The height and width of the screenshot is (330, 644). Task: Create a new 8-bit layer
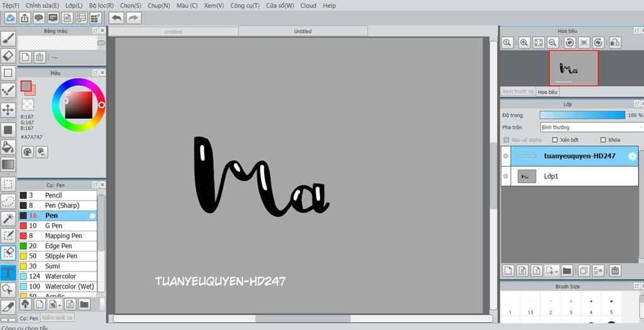(x=523, y=270)
